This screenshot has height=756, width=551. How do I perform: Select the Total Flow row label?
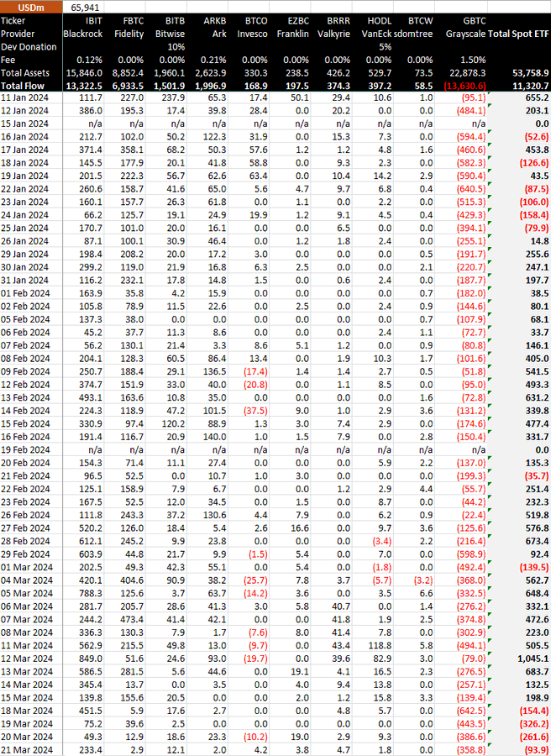[23, 86]
